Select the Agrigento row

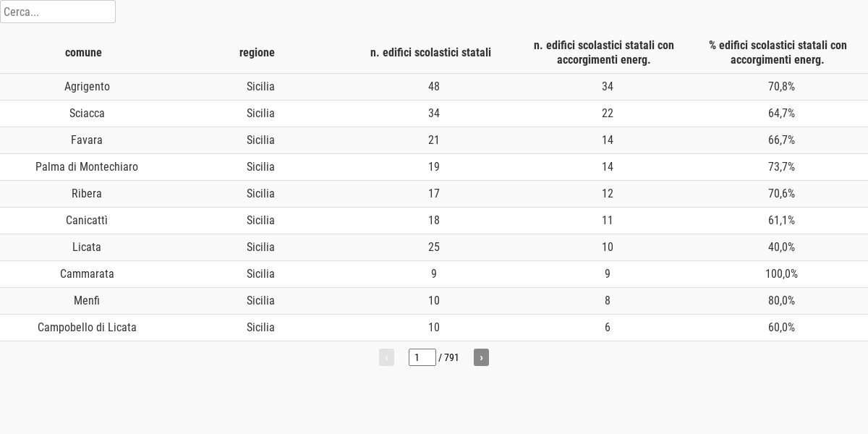click(x=434, y=87)
